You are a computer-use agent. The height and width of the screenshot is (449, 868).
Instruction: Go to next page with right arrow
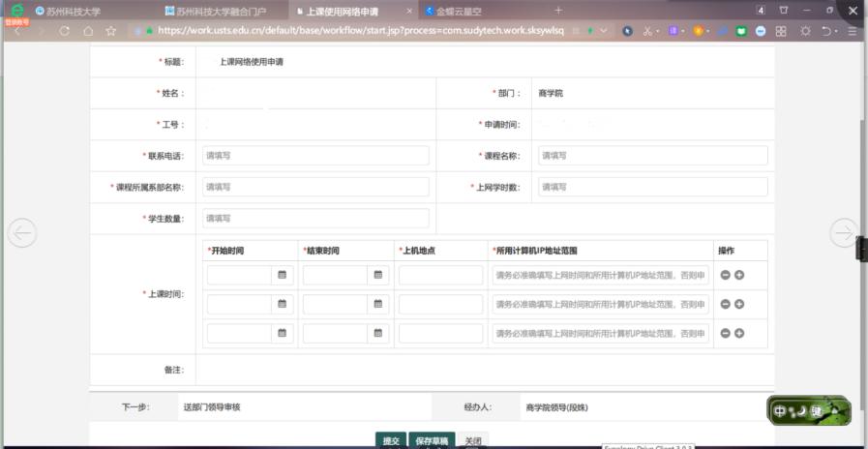[844, 232]
